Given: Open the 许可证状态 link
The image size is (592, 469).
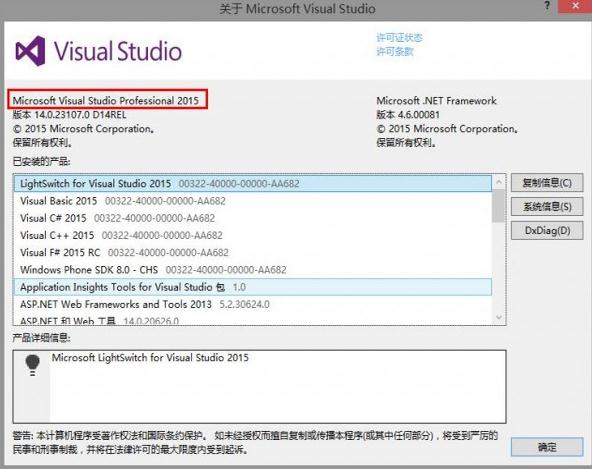Looking at the screenshot, I should click(x=399, y=37).
